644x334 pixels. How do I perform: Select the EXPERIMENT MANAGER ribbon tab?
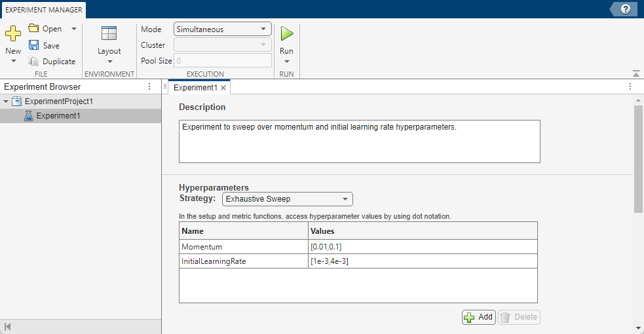tap(43, 10)
